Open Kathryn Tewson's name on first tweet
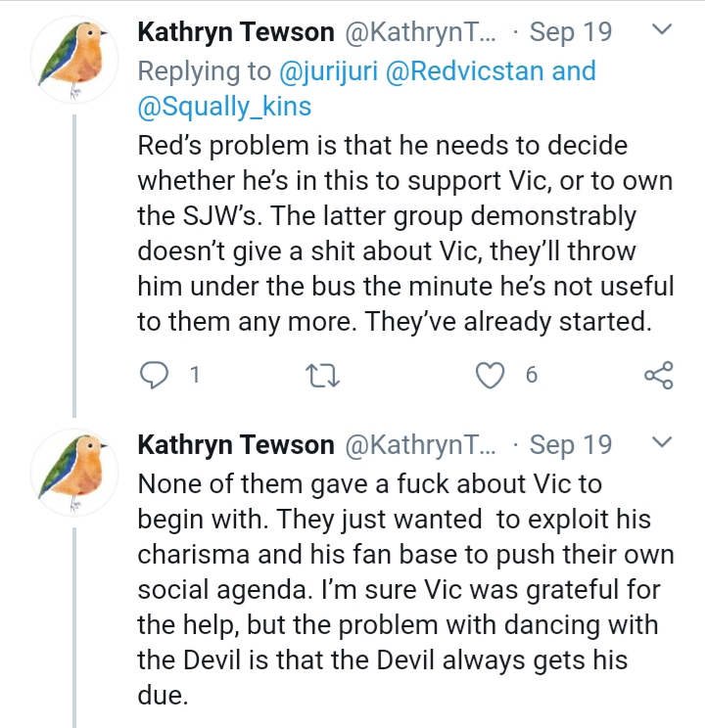The height and width of the screenshot is (728, 705). click(x=236, y=32)
